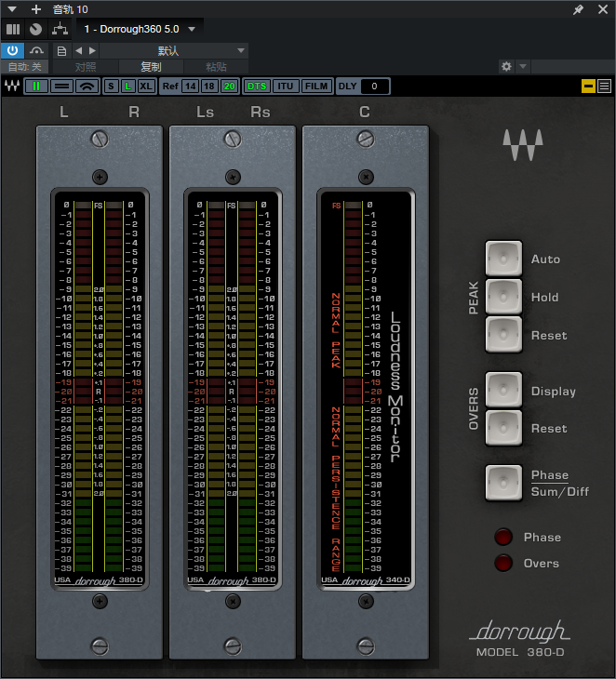Select DTS surround channel order
Image resolution: width=616 pixels, height=679 pixels.
tap(257, 87)
